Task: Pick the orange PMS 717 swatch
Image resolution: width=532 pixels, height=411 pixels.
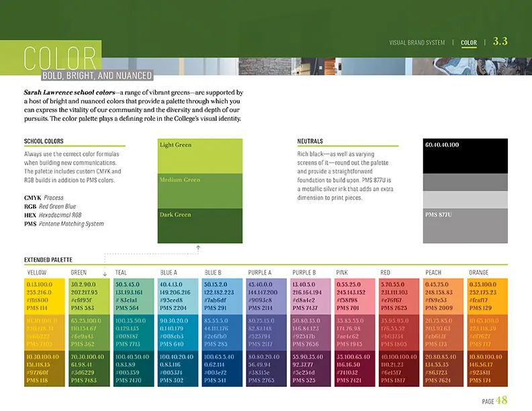Action: pyautogui.click(x=488, y=332)
